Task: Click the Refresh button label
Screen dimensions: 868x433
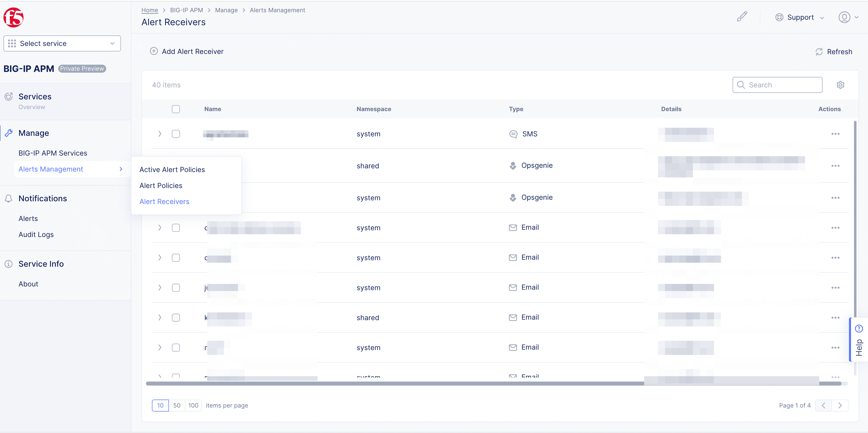Action: click(839, 52)
